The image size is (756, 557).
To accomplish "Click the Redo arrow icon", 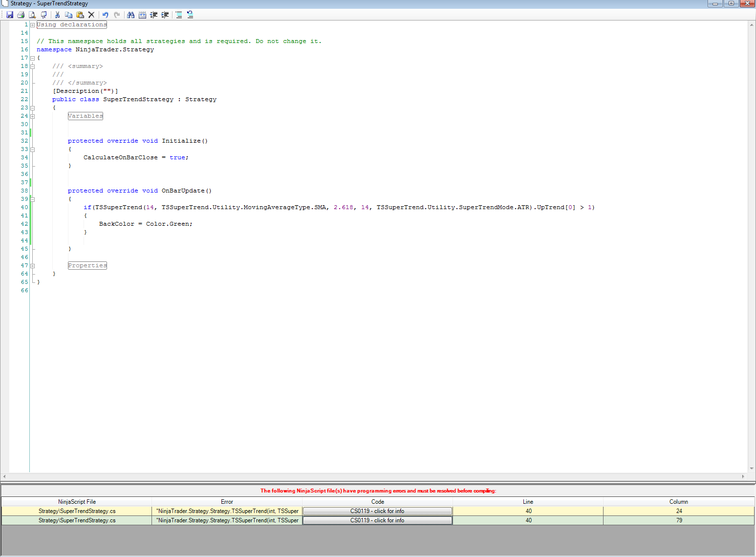I will tap(117, 15).
